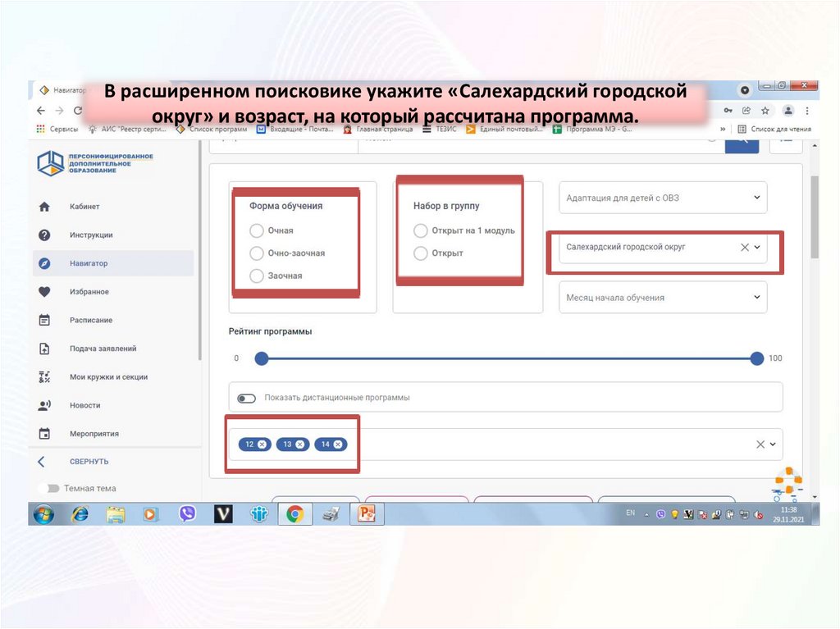Click the browser forward arrow
This screenshot has width=840, height=629.
click(59, 111)
